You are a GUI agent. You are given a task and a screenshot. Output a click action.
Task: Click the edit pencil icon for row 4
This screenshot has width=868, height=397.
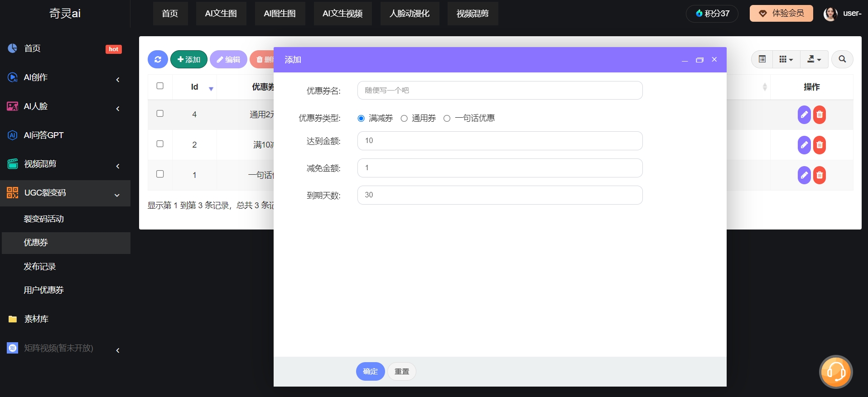pyautogui.click(x=804, y=115)
